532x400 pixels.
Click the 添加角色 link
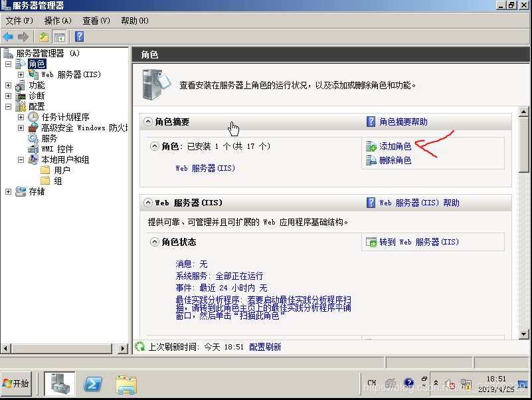pyautogui.click(x=395, y=146)
